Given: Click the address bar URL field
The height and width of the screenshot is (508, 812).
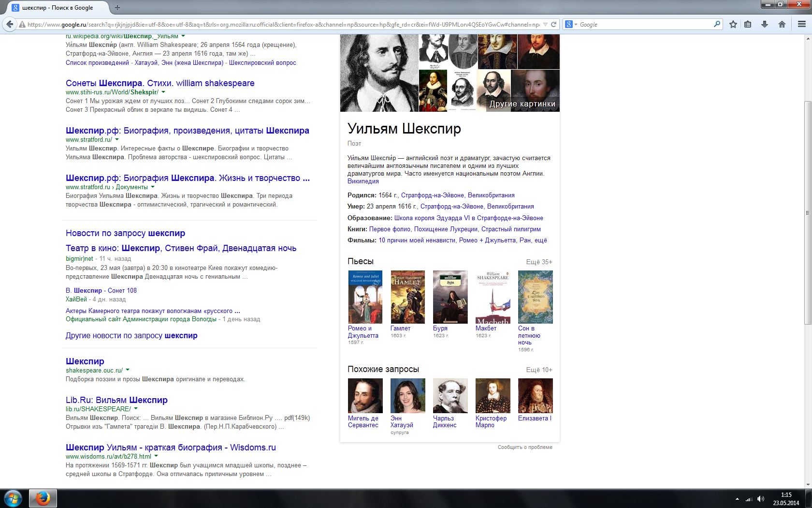Looking at the screenshot, I should [284, 24].
